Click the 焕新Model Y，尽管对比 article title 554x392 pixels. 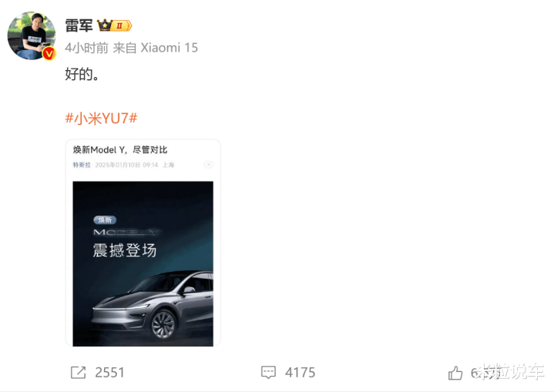coord(120,149)
